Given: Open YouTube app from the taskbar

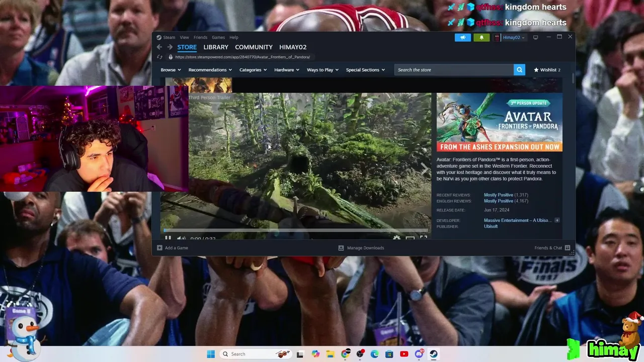Looking at the screenshot, I should 404,354.
